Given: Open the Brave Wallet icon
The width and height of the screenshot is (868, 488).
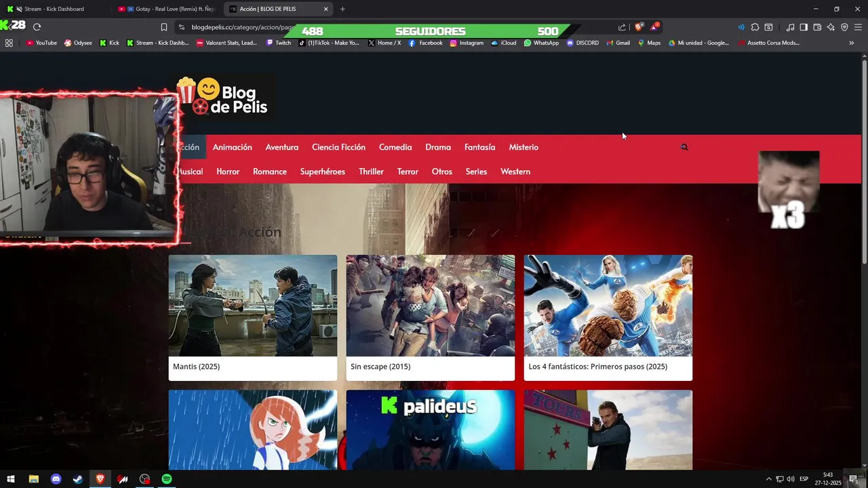Looking at the screenshot, I should coord(817,27).
